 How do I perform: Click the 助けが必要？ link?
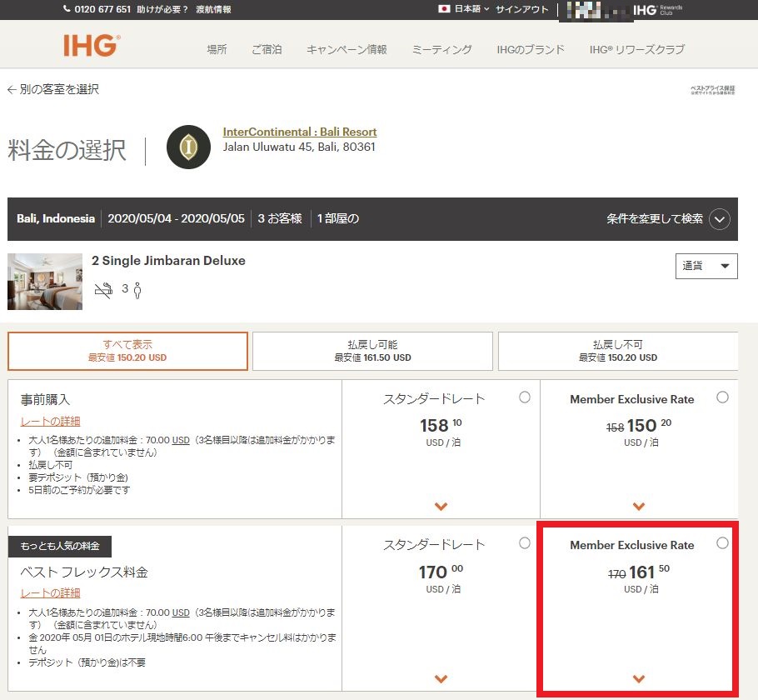tap(162, 9)
